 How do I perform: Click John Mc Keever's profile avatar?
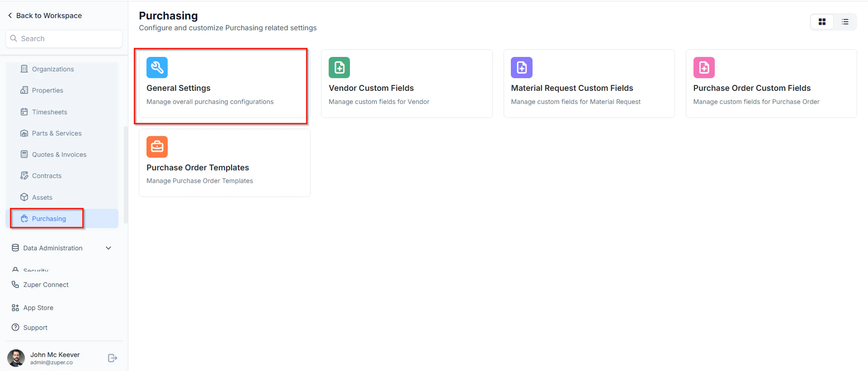click(x=16, y=358)
